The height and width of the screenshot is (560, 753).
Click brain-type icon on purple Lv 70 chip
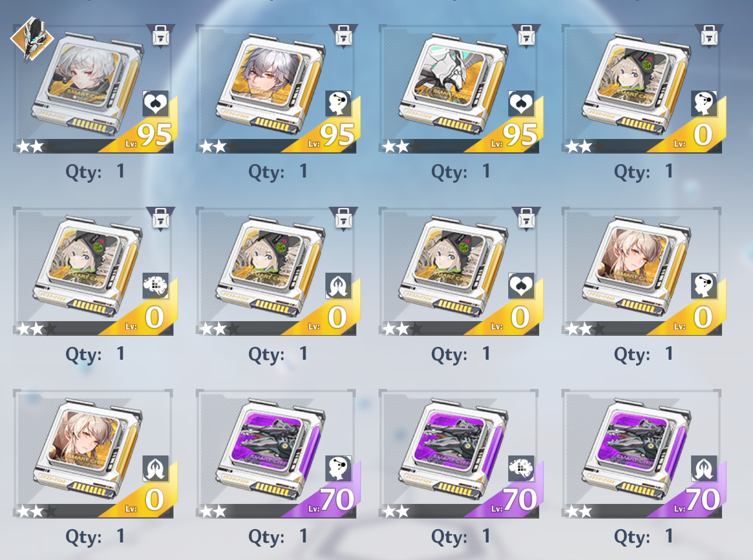coord(521,468)
